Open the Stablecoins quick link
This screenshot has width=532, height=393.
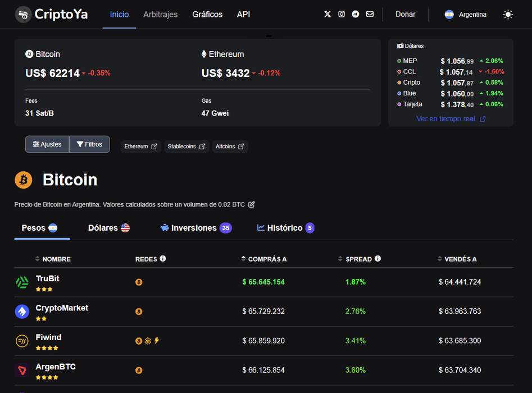point(187,147)
